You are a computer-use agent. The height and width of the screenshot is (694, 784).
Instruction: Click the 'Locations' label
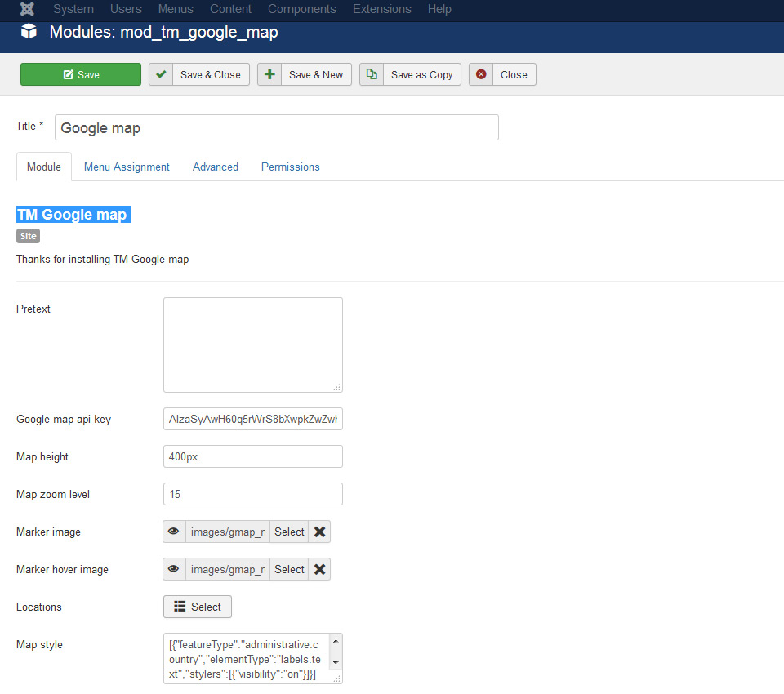coord(39,607)
